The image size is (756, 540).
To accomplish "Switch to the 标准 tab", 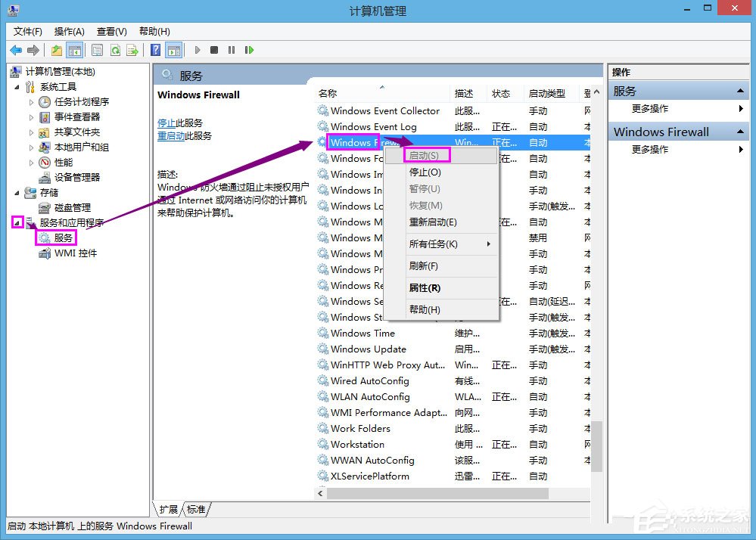I will tap(194, 509).
